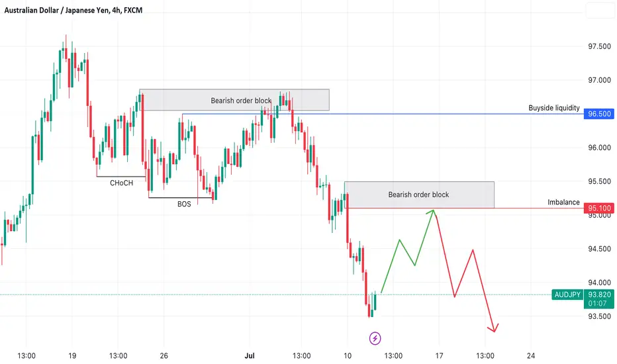Click the 17 date marker on time axis
This screenshot has height=364, width=617.
point(439,356)
